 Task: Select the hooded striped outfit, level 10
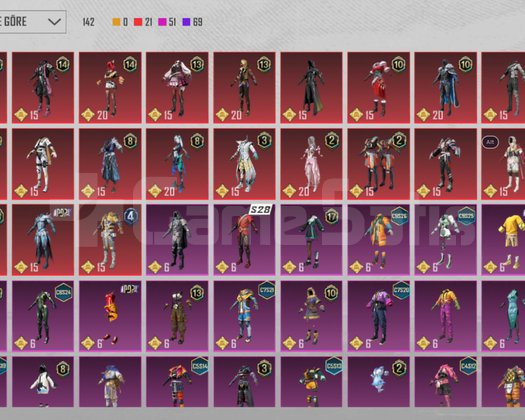(x=311, y=316)
